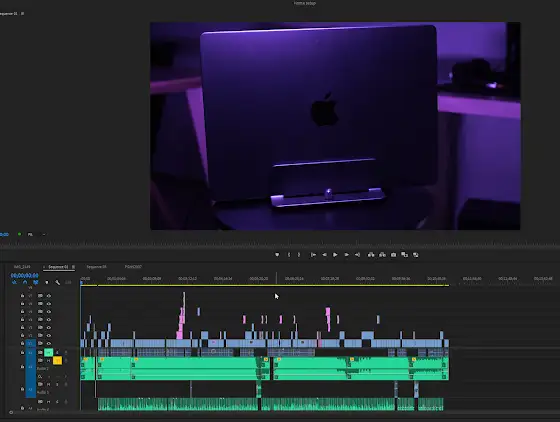560x422 pixels.
Task: Click the Program monitor video preview
Action: pyautogui.click(x=335, y=126)
